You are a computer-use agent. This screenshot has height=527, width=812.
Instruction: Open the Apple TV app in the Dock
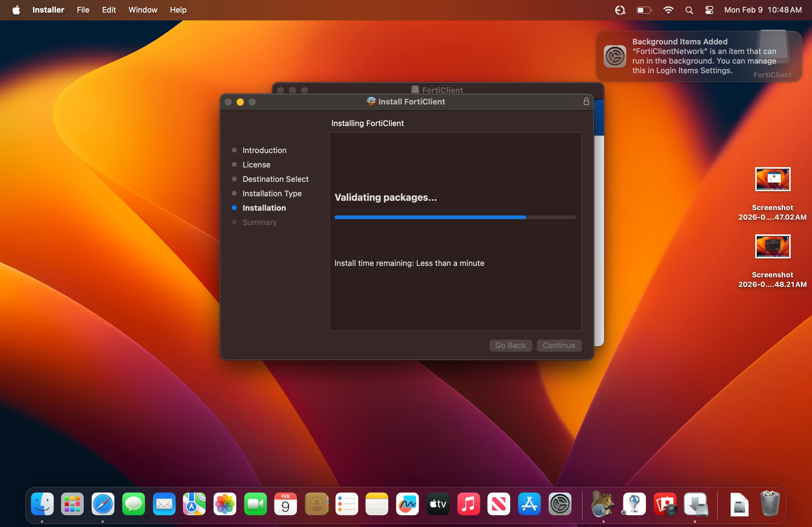pyautogui.click(x=438, y=504)
